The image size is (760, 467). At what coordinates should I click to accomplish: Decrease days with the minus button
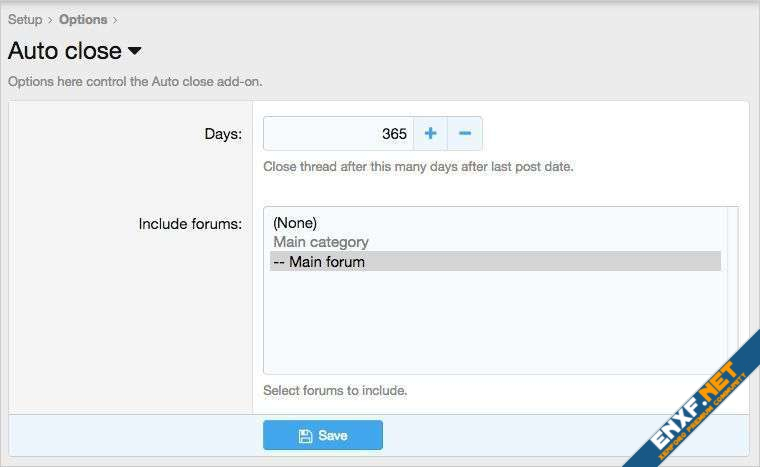coord(465,133)
